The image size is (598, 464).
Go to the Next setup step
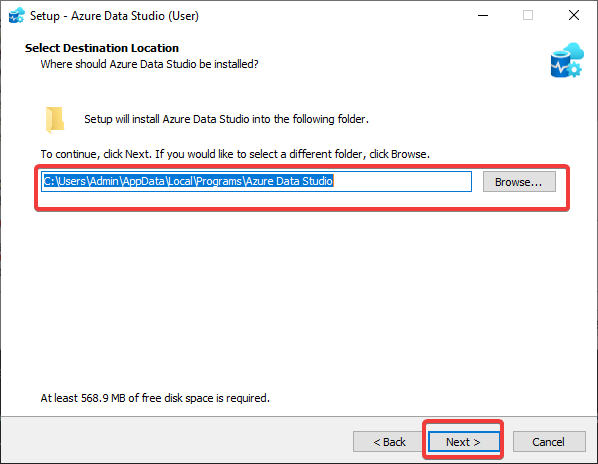[x=463, y=442]
